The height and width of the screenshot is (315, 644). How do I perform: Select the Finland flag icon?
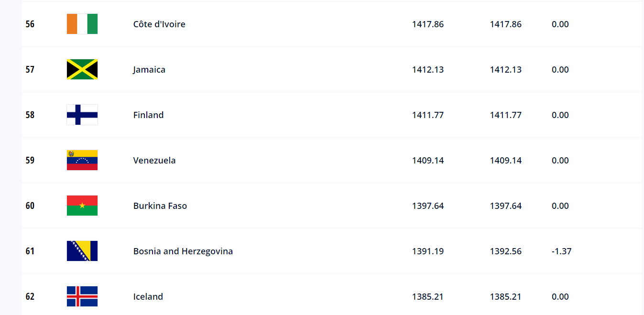82,115
